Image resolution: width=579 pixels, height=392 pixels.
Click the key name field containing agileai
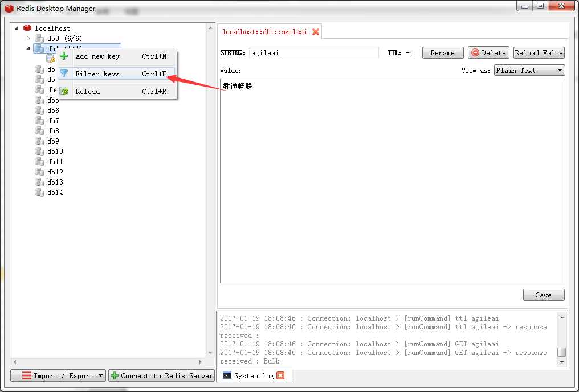point(314,53)
